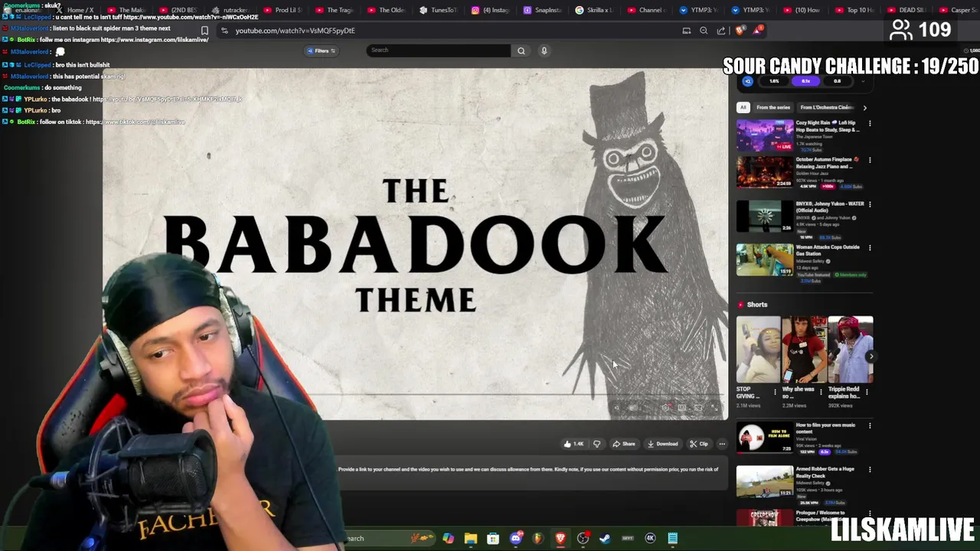
Task: Click the 6.1x purple stats pill
Action: (x=805, y=81)
